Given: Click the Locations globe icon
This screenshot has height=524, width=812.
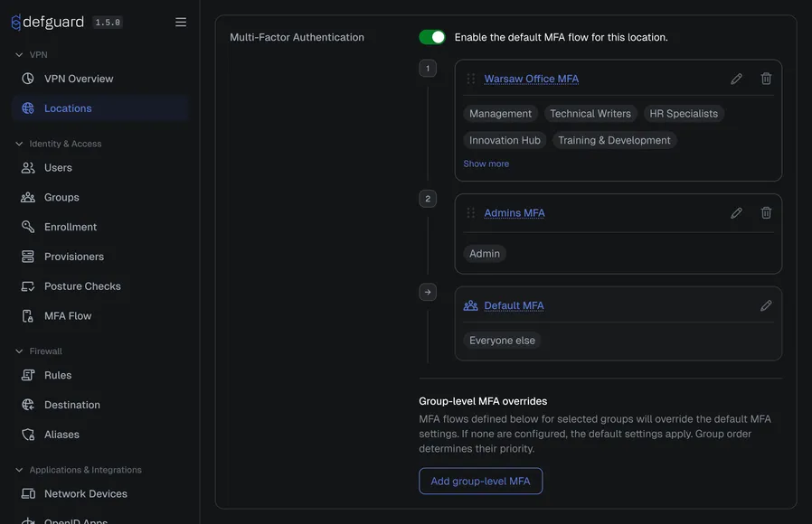Looking at the screenshot, I should click(x=28, y=108).
